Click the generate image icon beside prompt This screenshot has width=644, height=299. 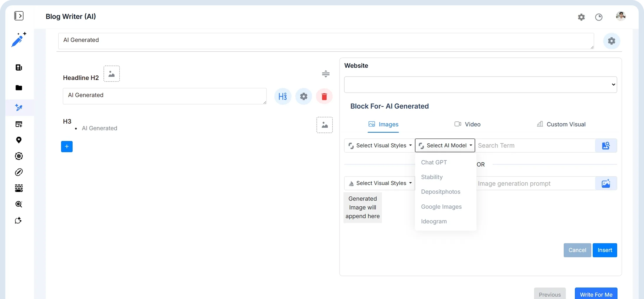point(606,184)
